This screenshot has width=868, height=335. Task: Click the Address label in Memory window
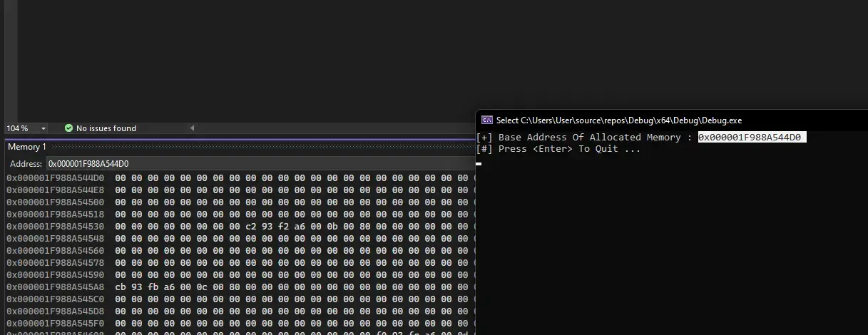click(x=26, y=164)
